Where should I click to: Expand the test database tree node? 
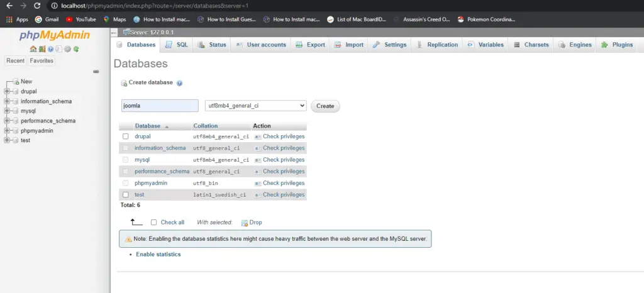(x=6, y=140)
